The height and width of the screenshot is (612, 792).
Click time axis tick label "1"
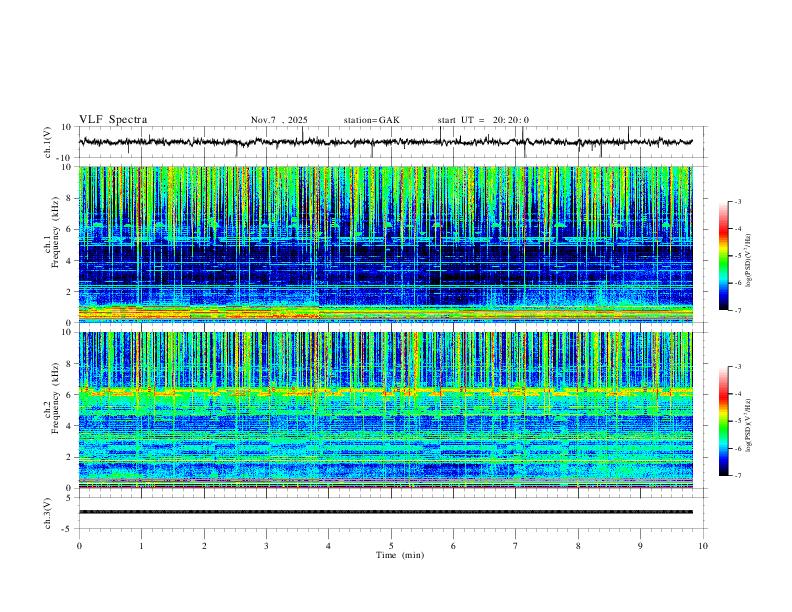tap(141, 546)
